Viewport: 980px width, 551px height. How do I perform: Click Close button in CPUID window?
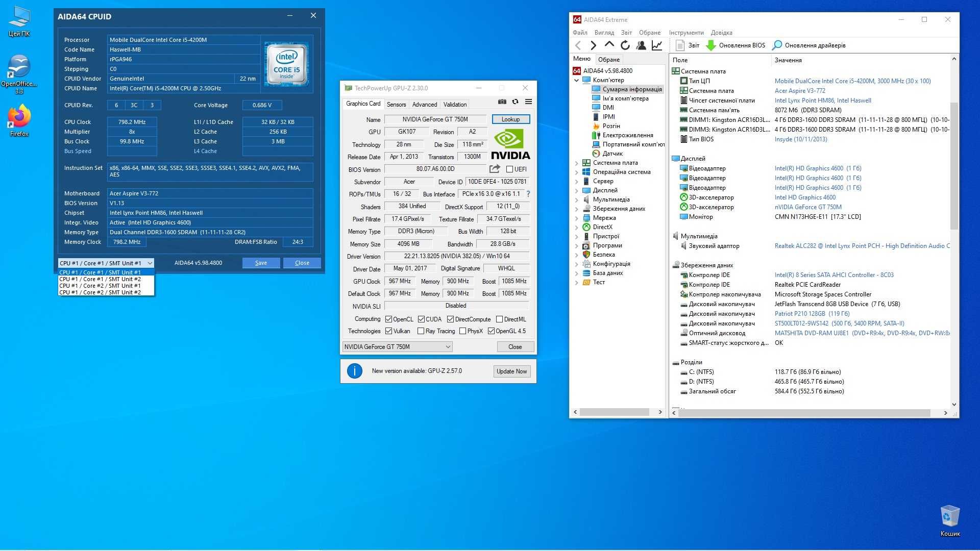coord(302,263)
